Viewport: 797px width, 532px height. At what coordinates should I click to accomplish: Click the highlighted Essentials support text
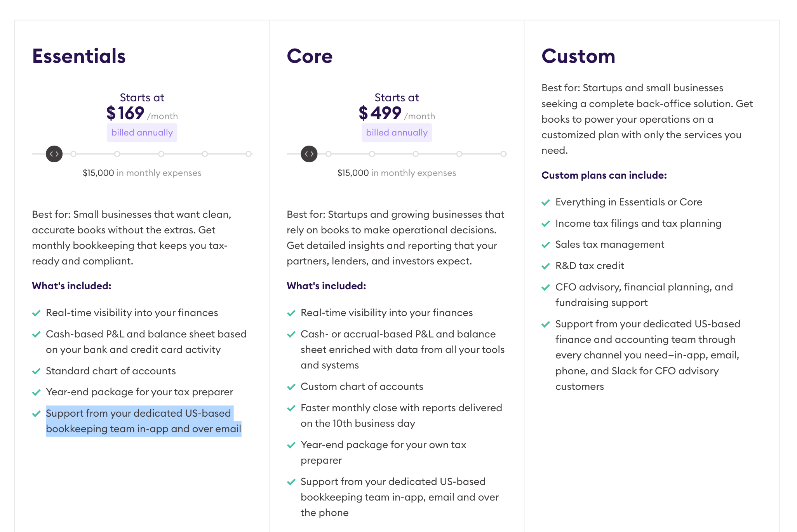tap(143, 421)
